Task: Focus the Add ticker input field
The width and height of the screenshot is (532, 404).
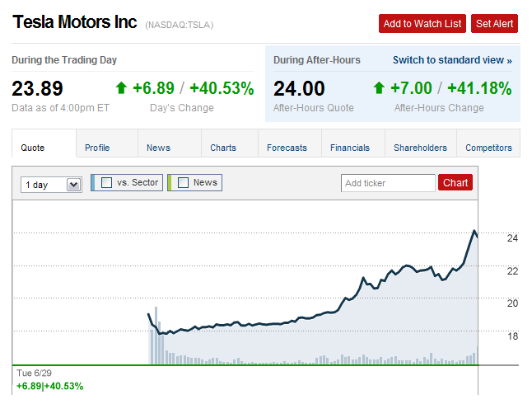Action: (x=388, y=183)
